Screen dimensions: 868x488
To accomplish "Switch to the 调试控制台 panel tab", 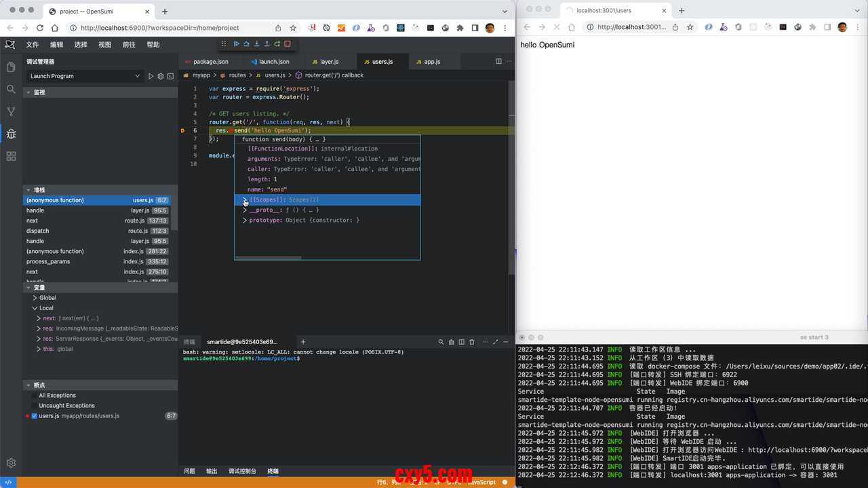I will pyautogui.click(x=242, y=471).
